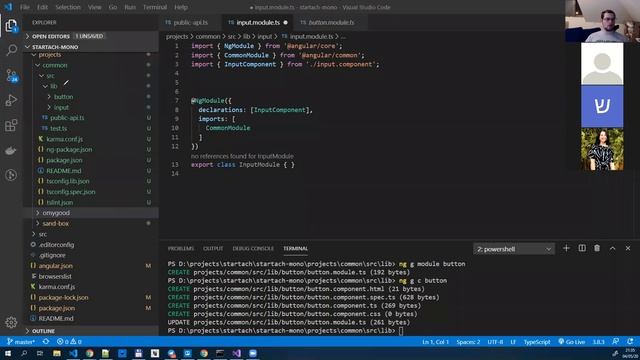The image size is (640, 360).
Task: Expand the button folder
Action: point(63,97)
